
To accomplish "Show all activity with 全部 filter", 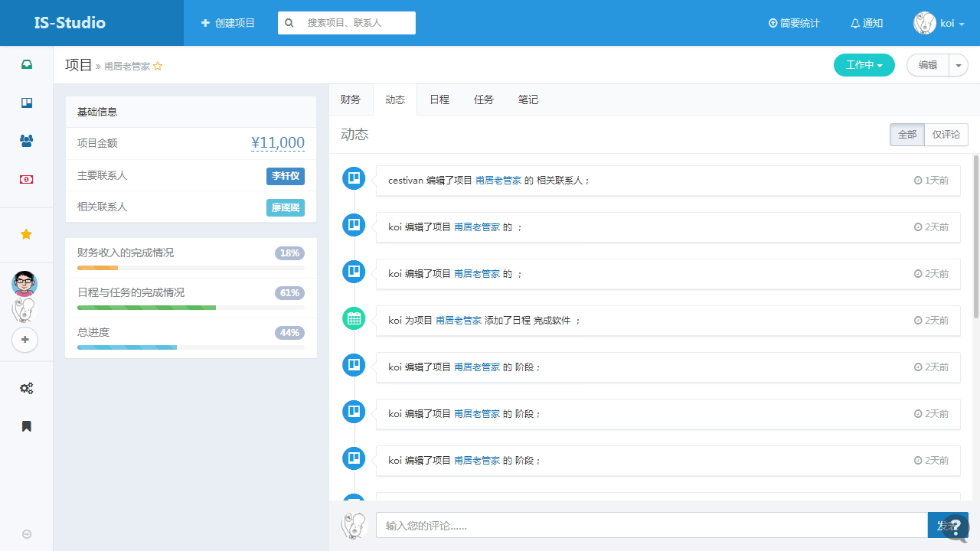I will [x=906, y=135].
